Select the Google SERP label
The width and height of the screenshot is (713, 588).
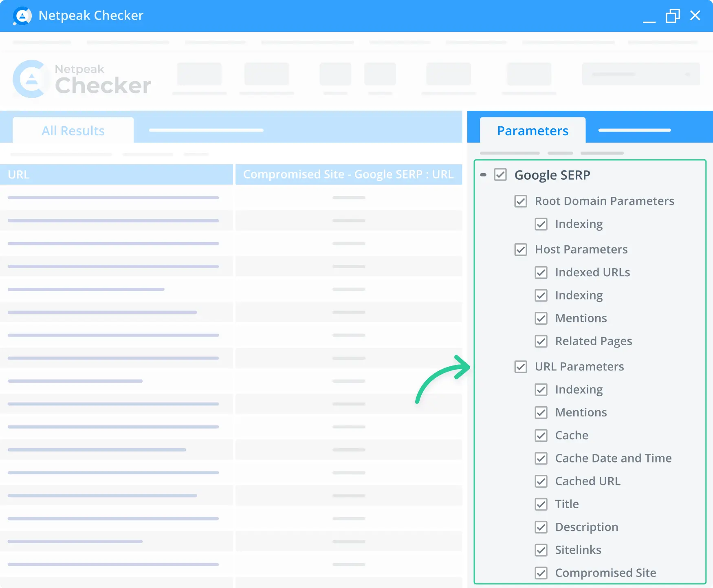(x=552, y=175)
